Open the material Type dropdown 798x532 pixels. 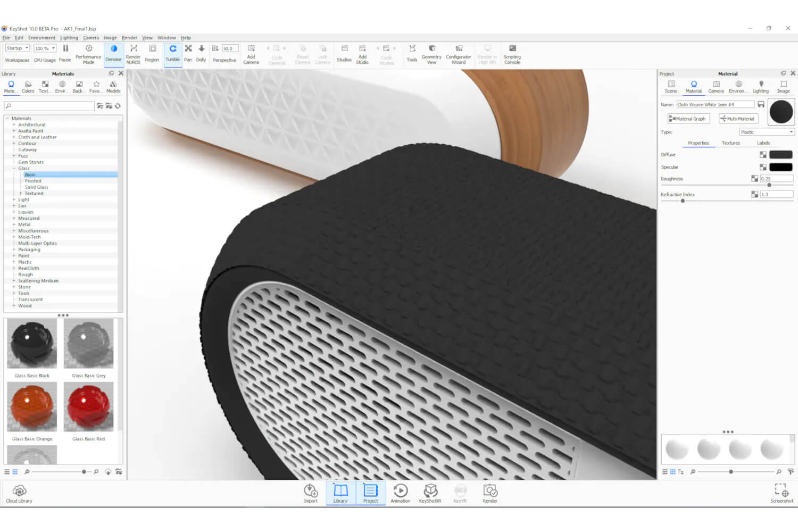point(767,132)
